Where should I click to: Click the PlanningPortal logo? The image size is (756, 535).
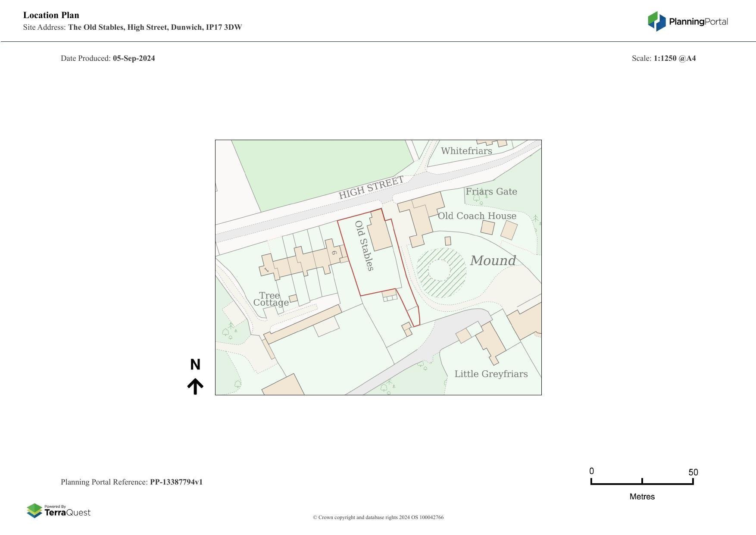coord(687,22)
